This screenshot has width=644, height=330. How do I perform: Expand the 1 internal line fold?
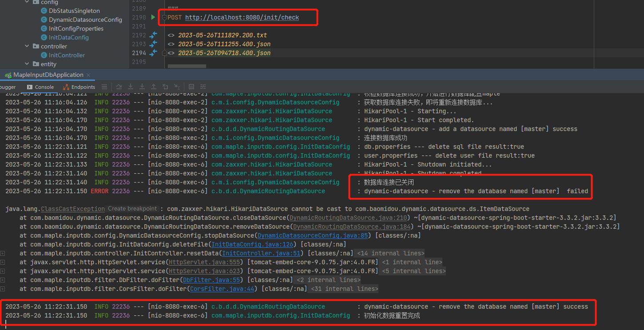412,262
